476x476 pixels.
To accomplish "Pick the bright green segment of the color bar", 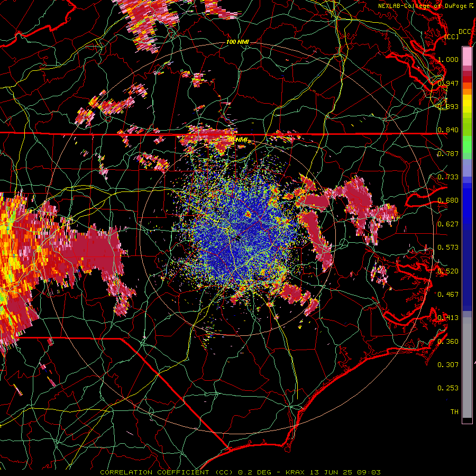I will click(x=467, y=145).
